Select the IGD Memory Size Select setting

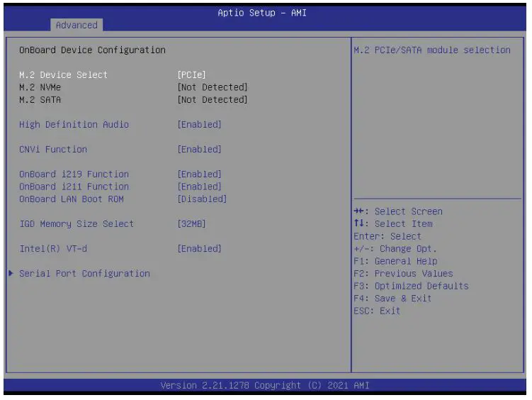pos(77,224)
